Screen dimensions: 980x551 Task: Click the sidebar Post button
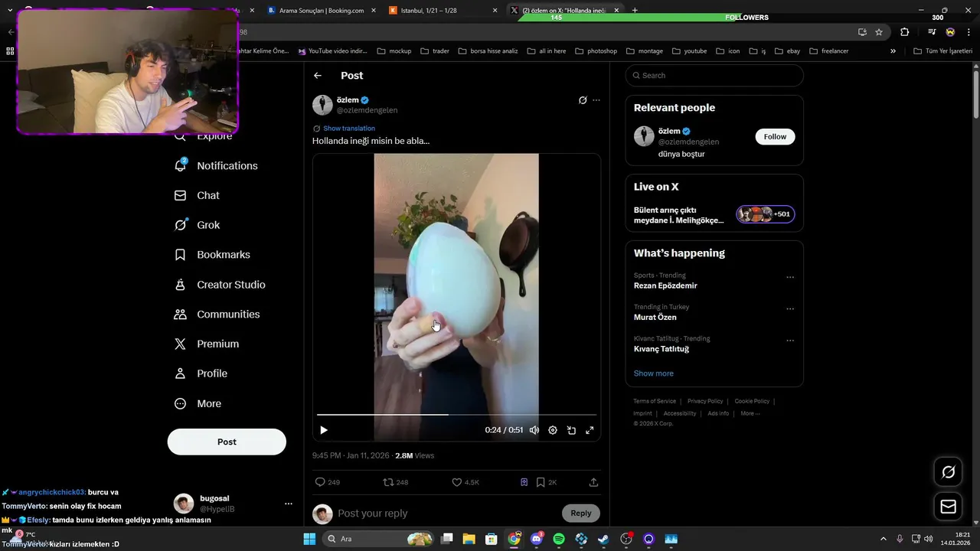[x=227, y=442]
